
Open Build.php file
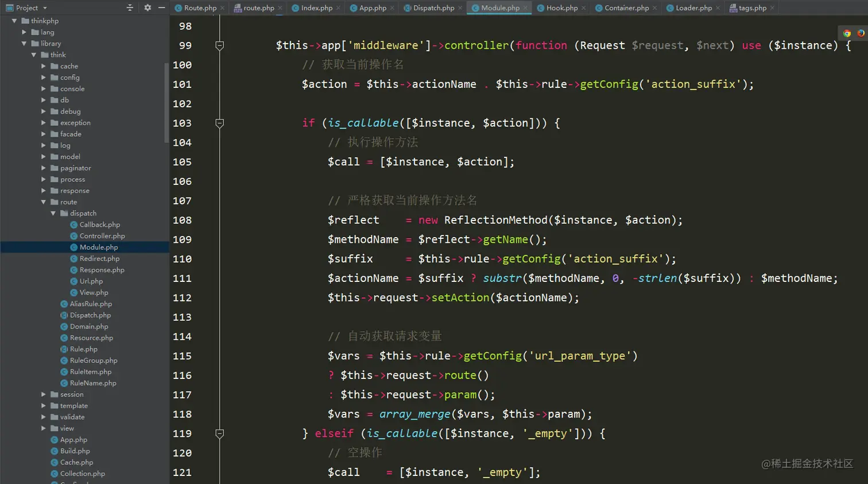pyautogui.click(x=75, y=451)
